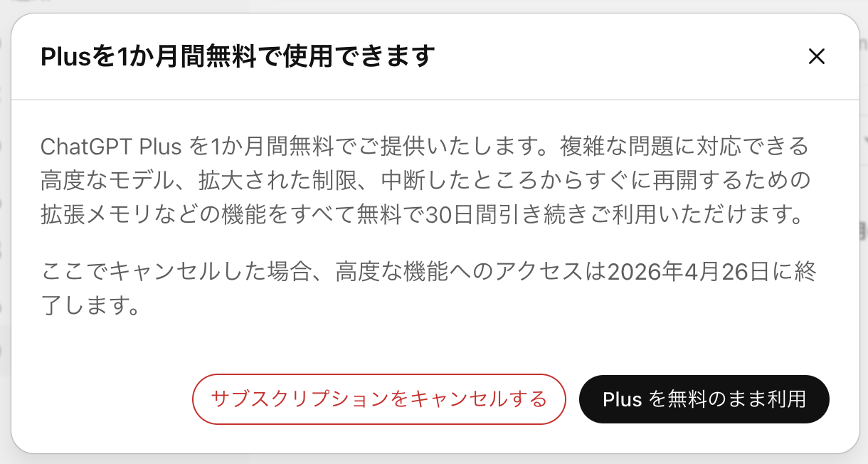Screen dimensions: 868x464
Task: Click the サブスクリプションをキャンセルする button
Action: tap(379, 399)
